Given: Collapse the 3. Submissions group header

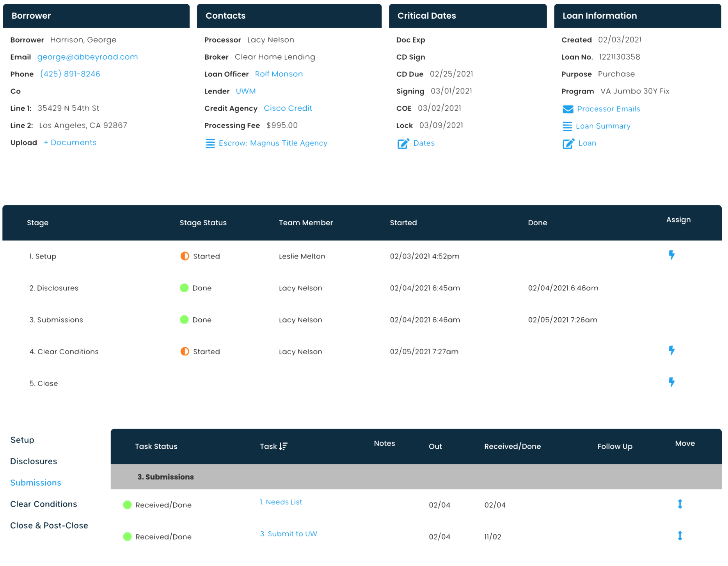Looking at the screenshot, I should pos(165,477).
